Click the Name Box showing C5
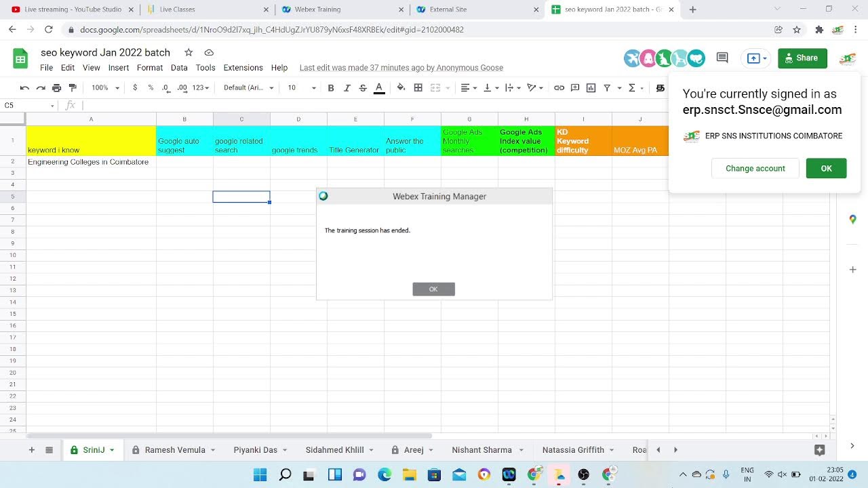The image size is (868, 488). pyautogui.click(x=27, y=106)
